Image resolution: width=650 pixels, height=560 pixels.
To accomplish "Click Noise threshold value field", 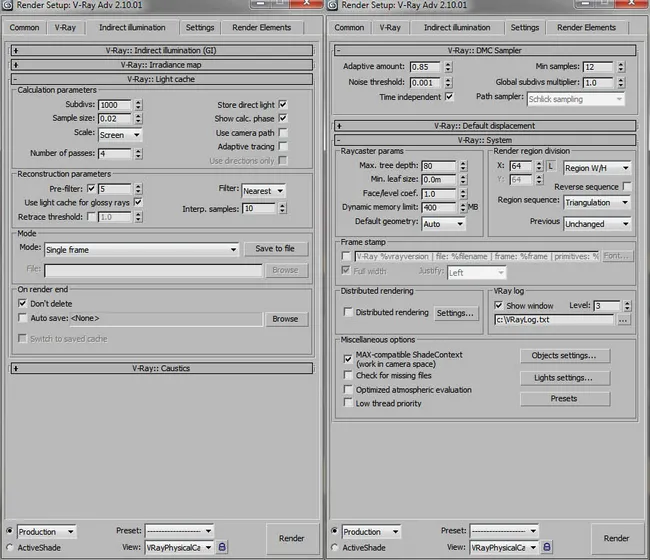I will pyautogui.click(x=425, y=82).
